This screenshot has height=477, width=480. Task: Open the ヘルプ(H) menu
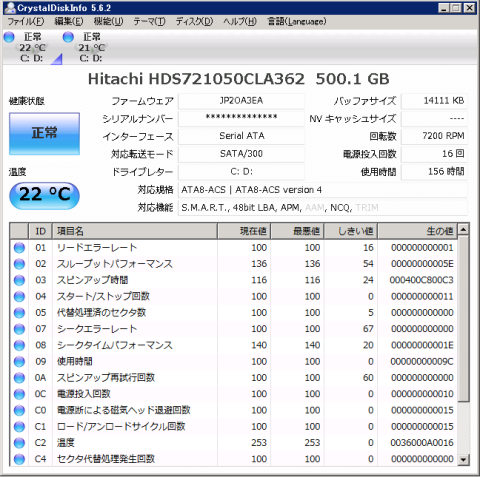(x=240, y=22)
